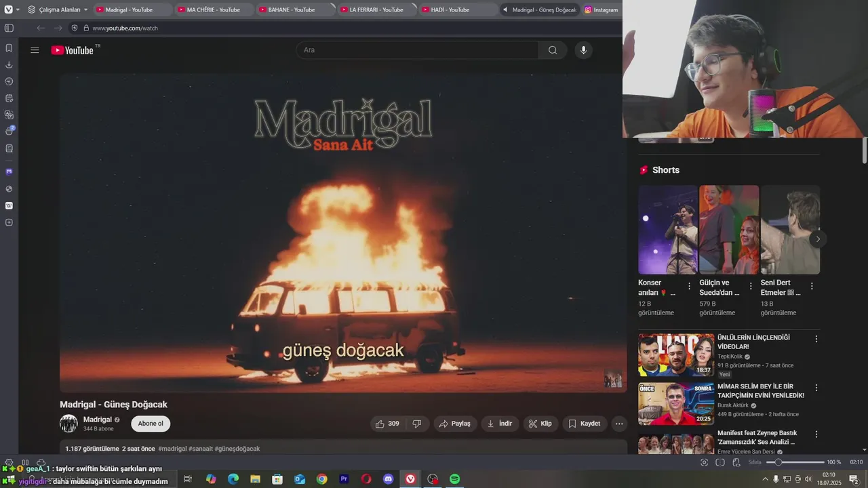Go back using the back arrow
Viewport: 868px width, 488px height.
click(41, 28)
